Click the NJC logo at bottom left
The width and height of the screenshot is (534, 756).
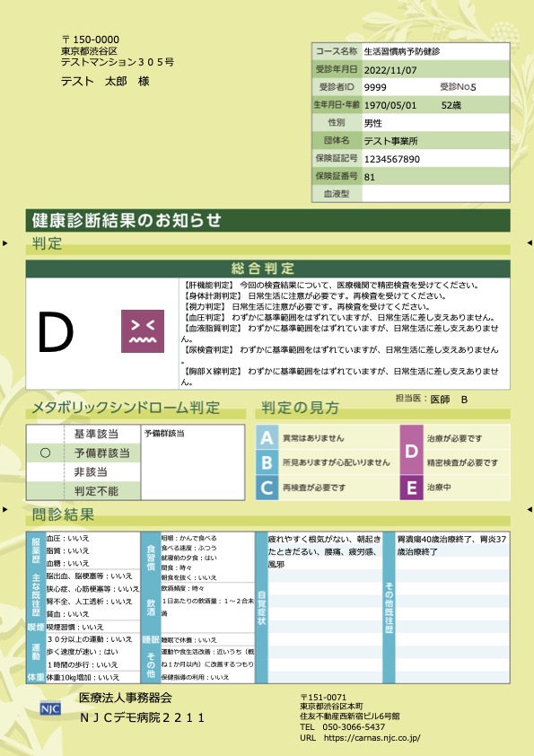(x=50, y=708)
